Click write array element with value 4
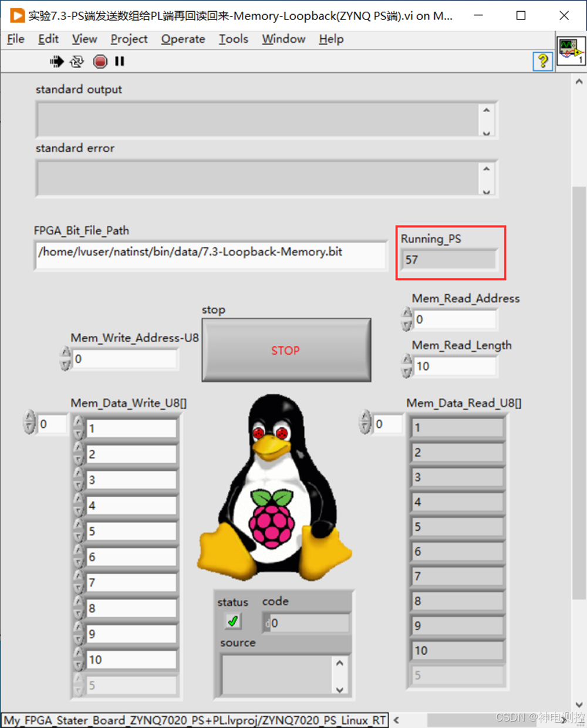The height and width of the screenshot is (728, 587). tap(131, 505)
